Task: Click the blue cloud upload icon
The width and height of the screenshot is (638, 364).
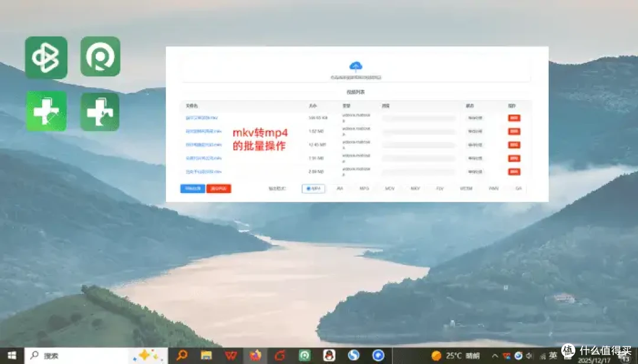Action: tap(356, 66)
